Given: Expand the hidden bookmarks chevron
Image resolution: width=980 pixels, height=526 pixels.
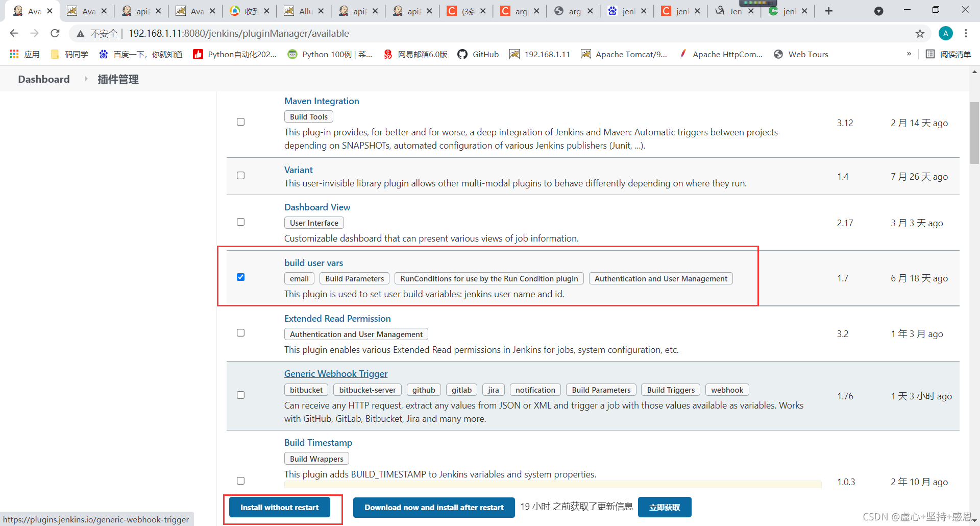Looking at the screenshot, I should tap(909, 54).
